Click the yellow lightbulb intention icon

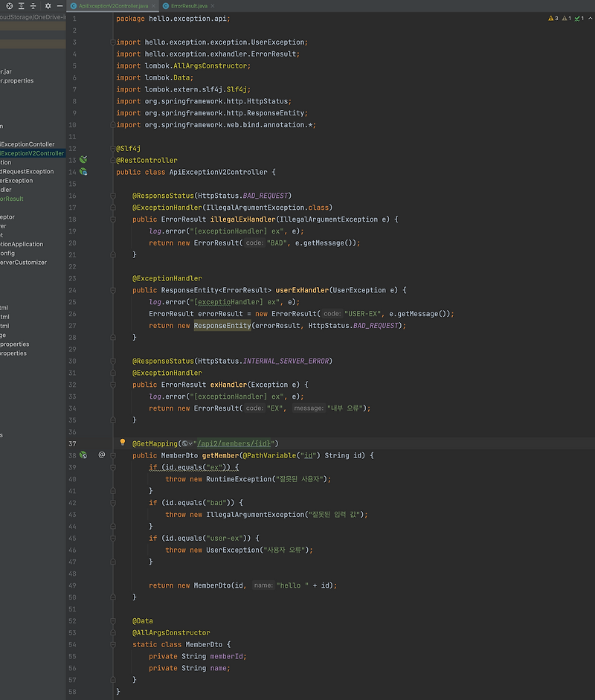tap(123, 442)
